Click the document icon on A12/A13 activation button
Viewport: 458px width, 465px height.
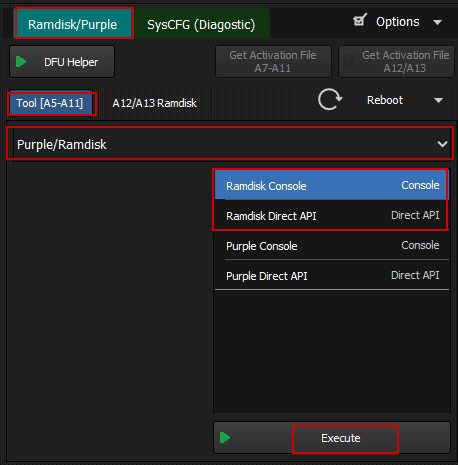click(349, 62)
